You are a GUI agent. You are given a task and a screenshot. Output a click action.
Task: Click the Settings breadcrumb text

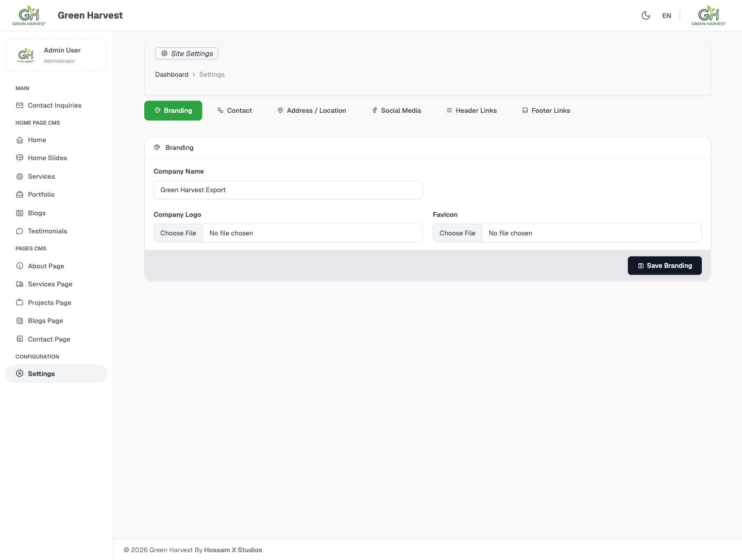tap(212, 74)
